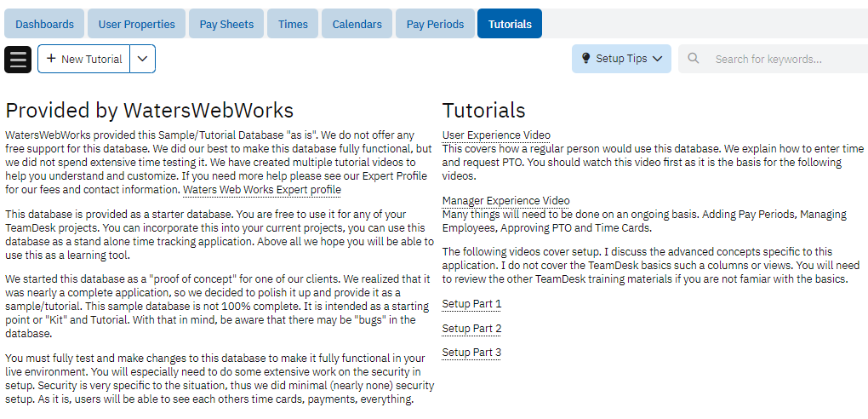The width and height of the screenshot is (868, 419).
Task: Click the plus icon on New Tutorial
Action: [51, 59]
